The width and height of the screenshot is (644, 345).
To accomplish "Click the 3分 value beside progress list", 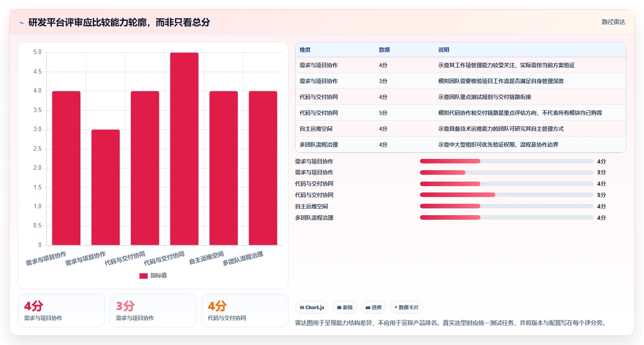I will point(601,172).
